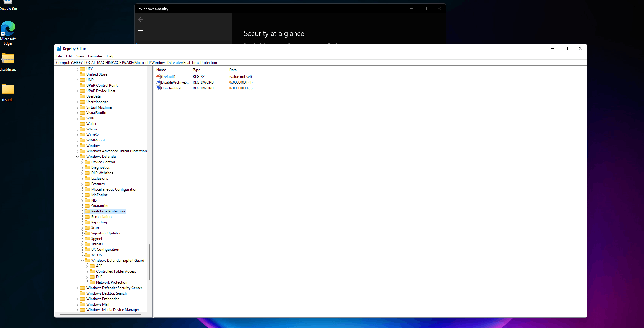Screen dimensions: 644x328
Task: Click folder icon of ASR key
Action: [x=92, y=266]
